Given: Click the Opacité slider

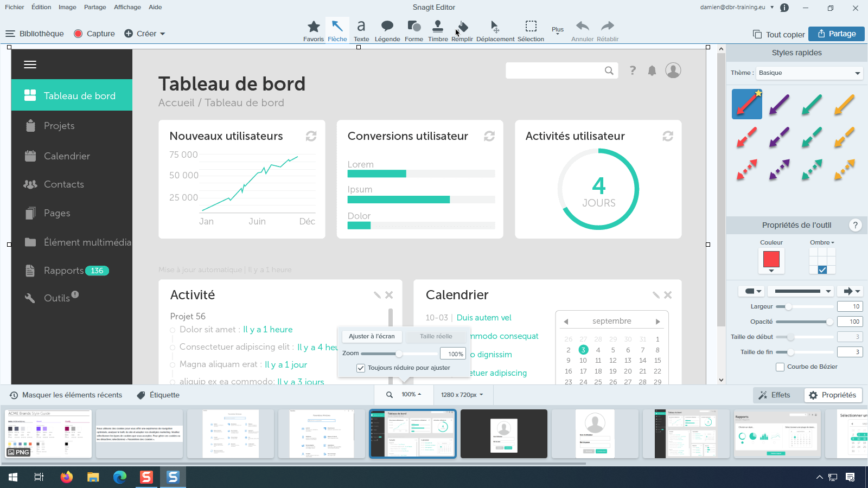Looking at the screenshot, I should coord(805,322).
